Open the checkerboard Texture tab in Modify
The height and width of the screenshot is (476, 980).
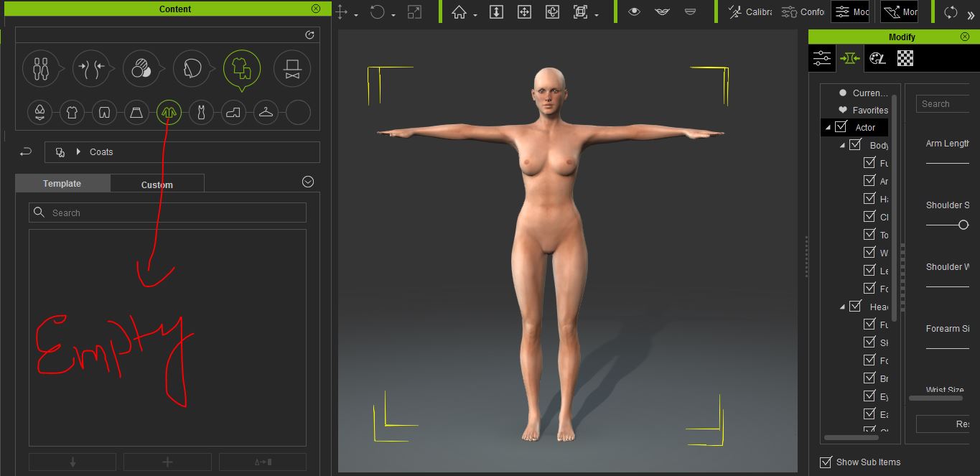[x=905, y=58]
